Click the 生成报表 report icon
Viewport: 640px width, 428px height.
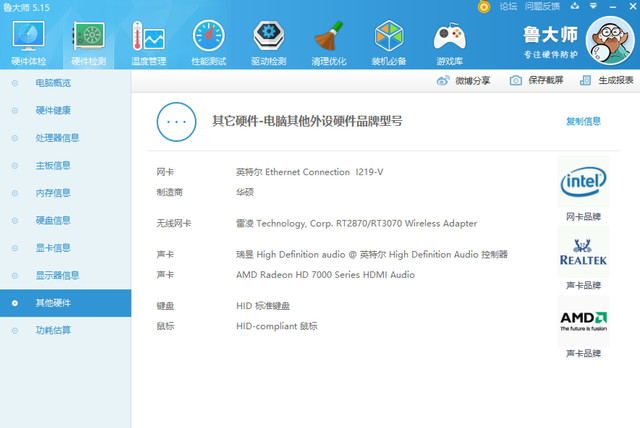coord(586,80)
